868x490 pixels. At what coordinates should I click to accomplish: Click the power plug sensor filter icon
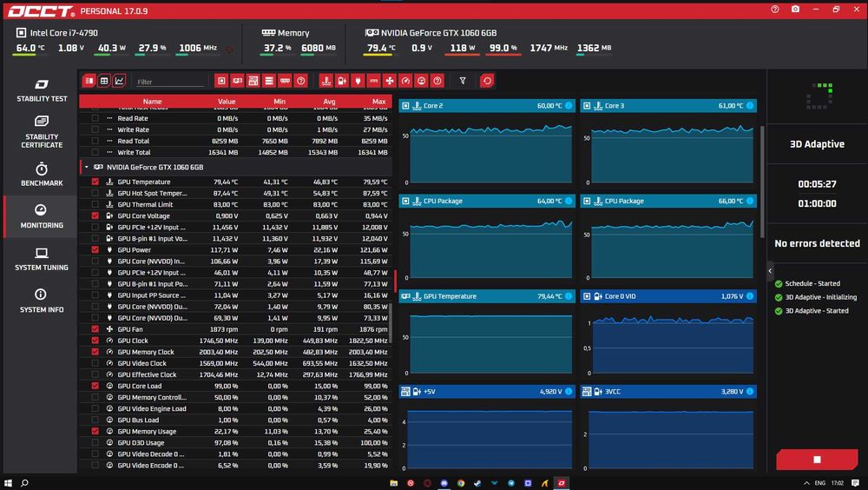click(x=358, y=81)
